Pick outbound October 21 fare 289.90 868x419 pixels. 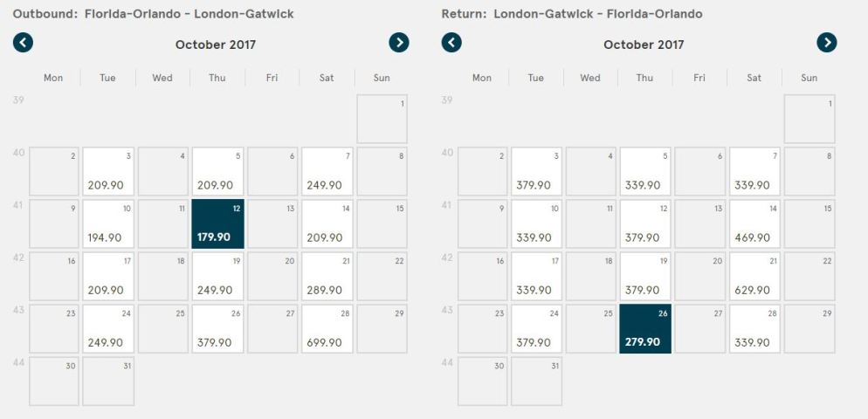click(327, 276)
